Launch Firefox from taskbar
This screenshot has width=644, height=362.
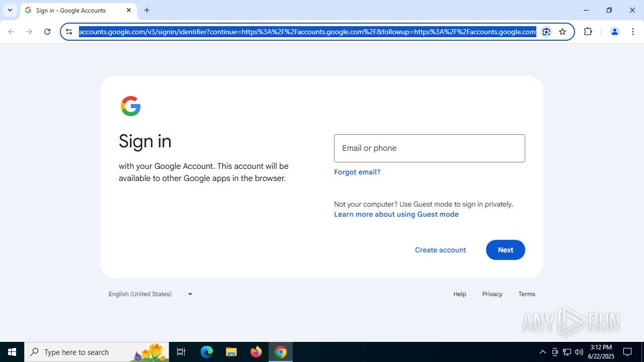click(256, 352)
